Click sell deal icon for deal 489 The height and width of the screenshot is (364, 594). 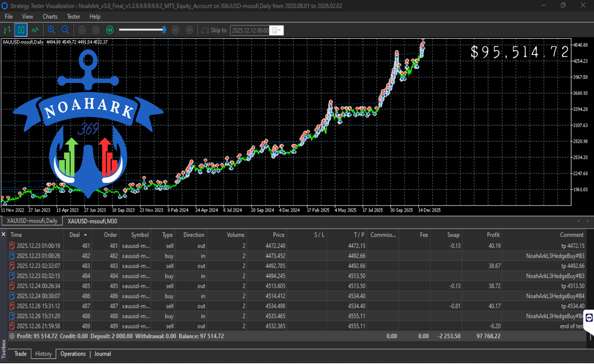pos(12,326)
